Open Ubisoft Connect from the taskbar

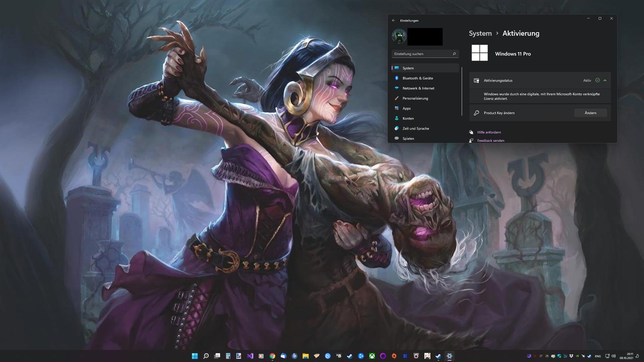328,356
